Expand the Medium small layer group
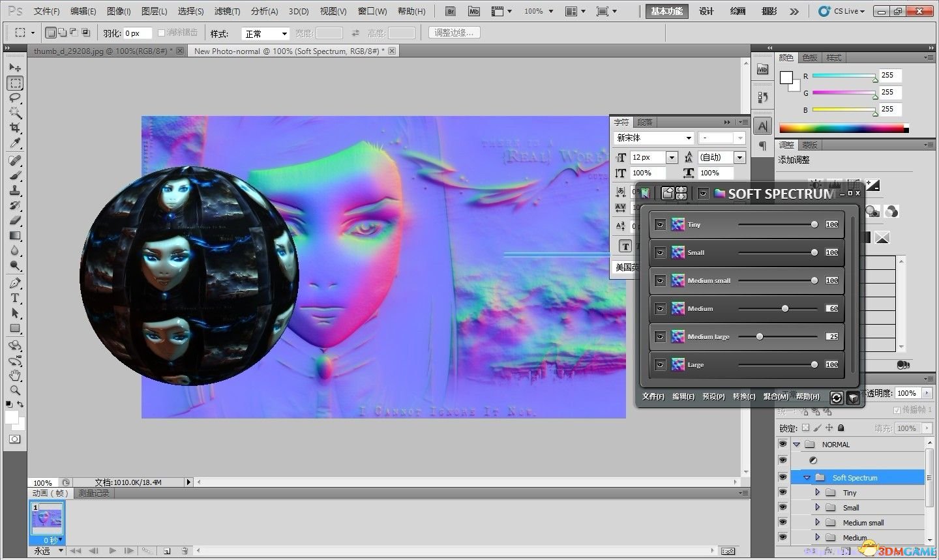 point(817,522)
